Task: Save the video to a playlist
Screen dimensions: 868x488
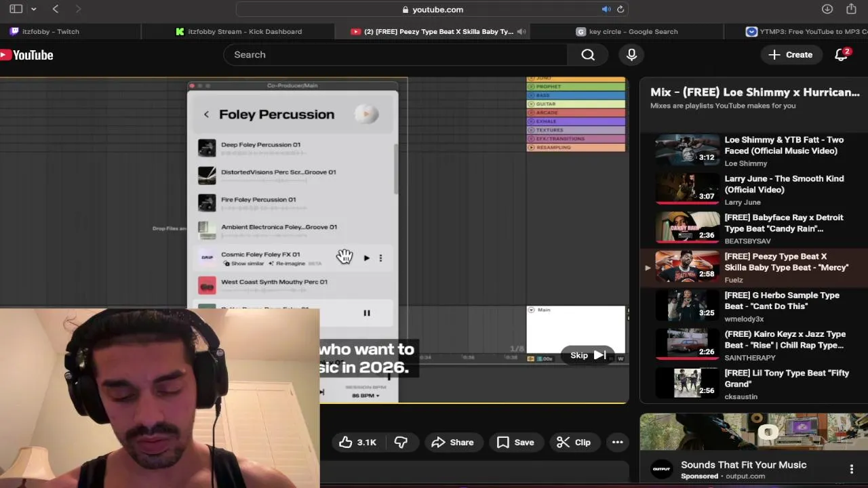Action: (x=515, y=442)
